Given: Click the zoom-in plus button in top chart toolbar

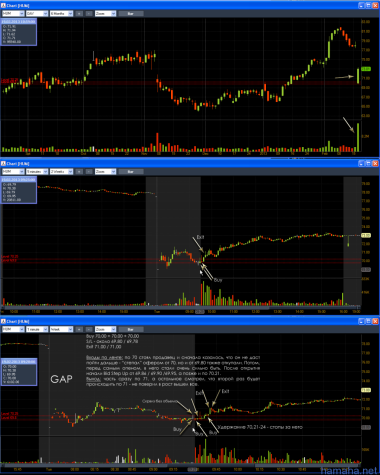Looking at the screenshot, I should click(x=79, y=14).
